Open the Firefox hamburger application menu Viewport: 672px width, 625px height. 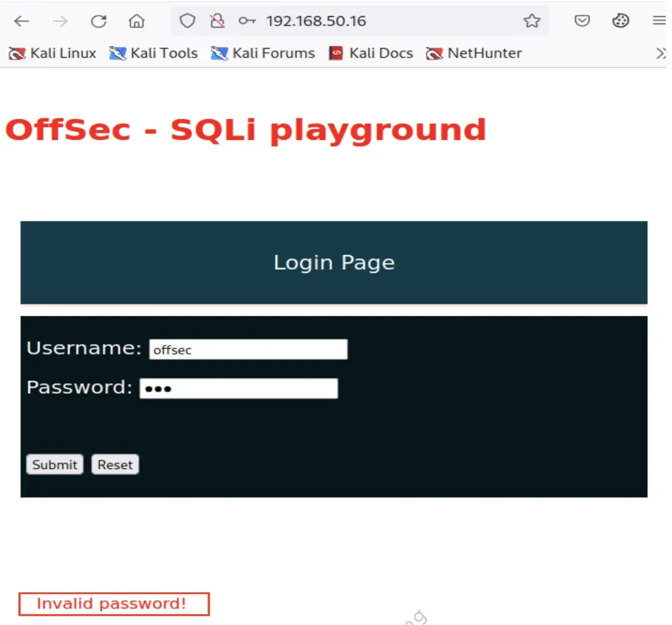[x=659, y=21]
